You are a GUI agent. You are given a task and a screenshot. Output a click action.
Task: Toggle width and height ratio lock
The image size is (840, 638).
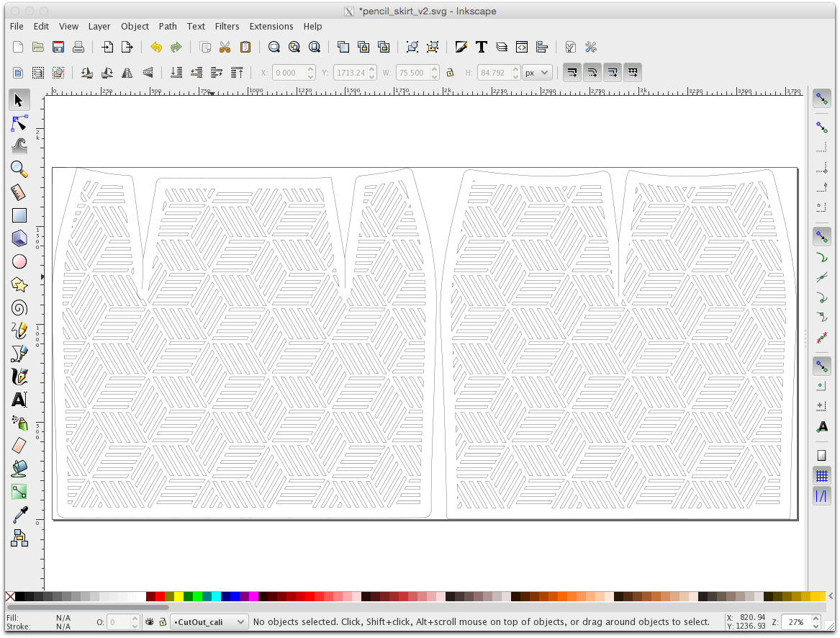click(x=450, y=73)
